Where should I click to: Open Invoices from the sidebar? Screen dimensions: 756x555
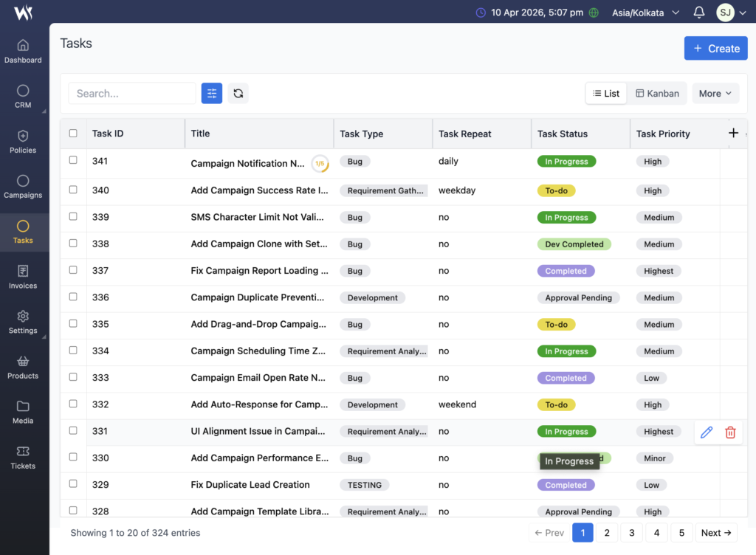pos(23,277)
